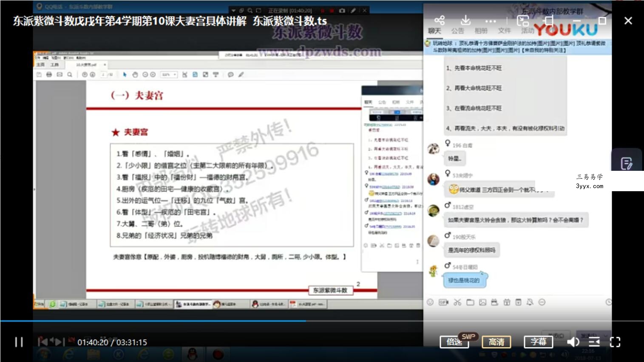
Task: Skip to the next video
Action: [60, 342]
